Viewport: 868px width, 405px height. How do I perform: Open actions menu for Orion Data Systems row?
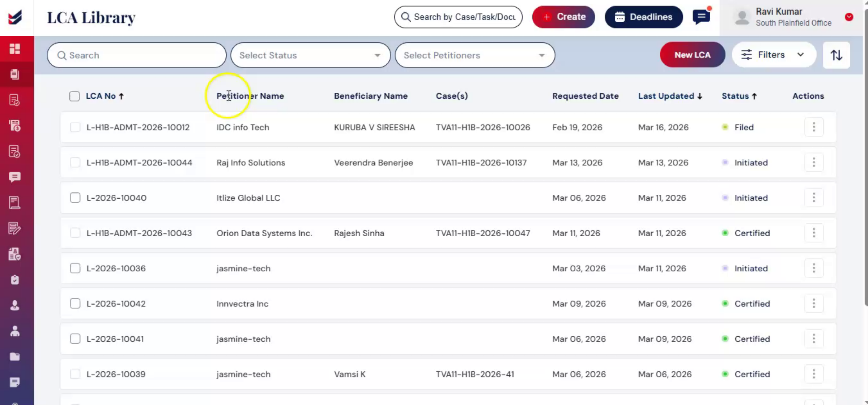point(814,233)
